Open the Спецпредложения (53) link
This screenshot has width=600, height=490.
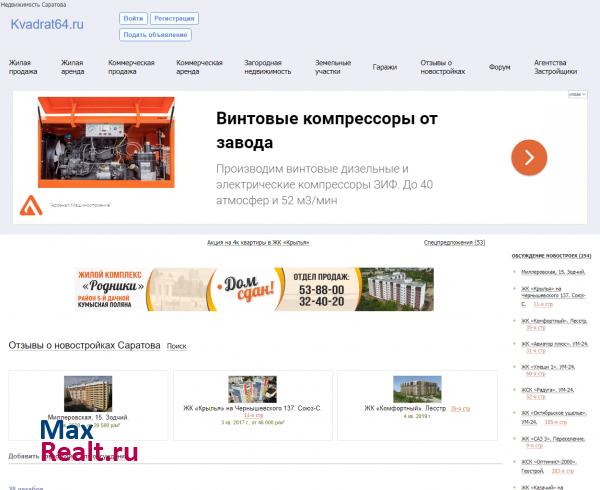coord(454,243)
